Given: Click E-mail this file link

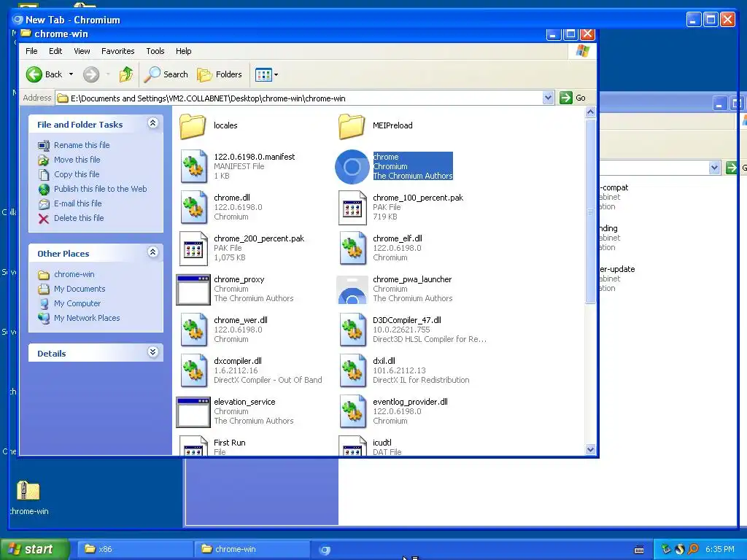Looking at the screenshot, I should [77, 203].
